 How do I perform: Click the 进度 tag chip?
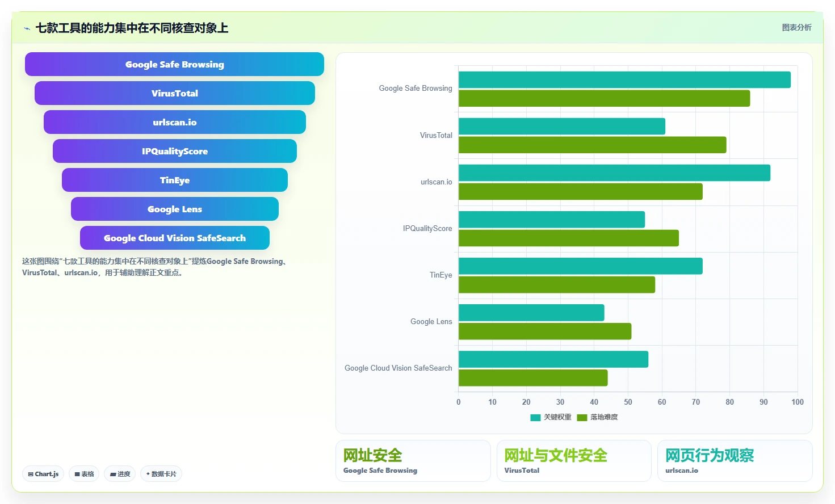pyautogui.click(x=120, y=474)
